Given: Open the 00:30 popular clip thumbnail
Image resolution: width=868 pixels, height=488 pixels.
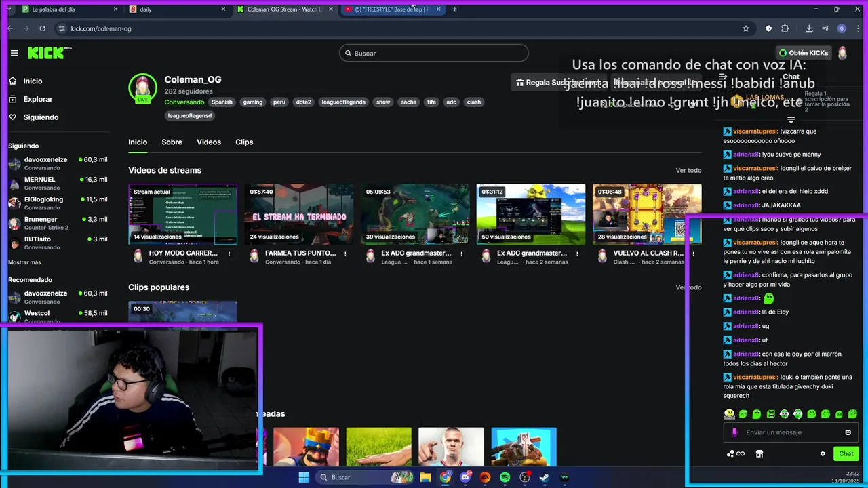Looking at the screenshot, I should click(183, 314).
